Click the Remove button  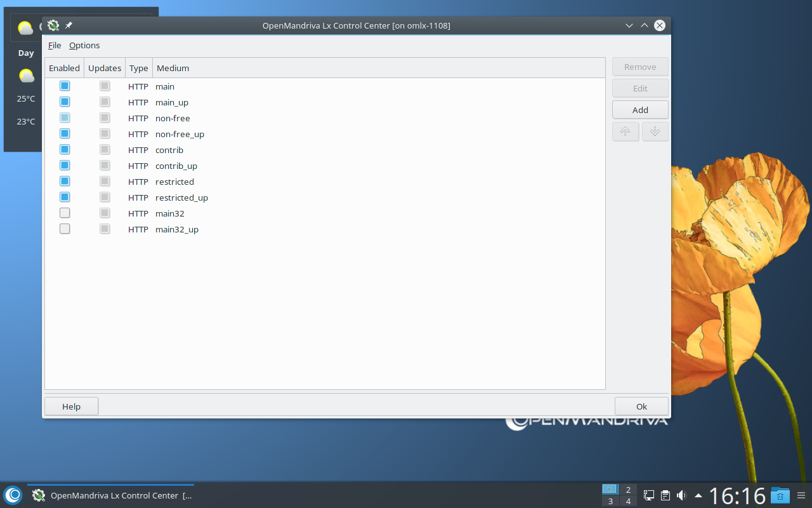640,67
